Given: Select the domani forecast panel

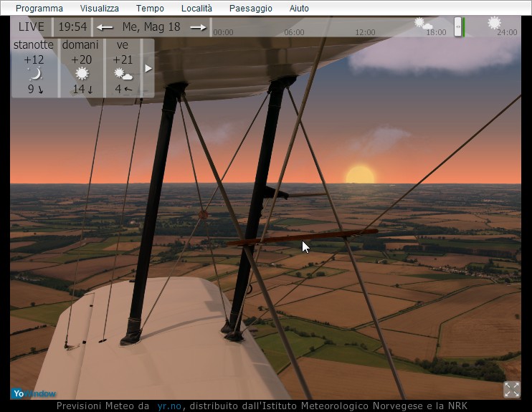Looking at the screenshot, I should point(82,68).
